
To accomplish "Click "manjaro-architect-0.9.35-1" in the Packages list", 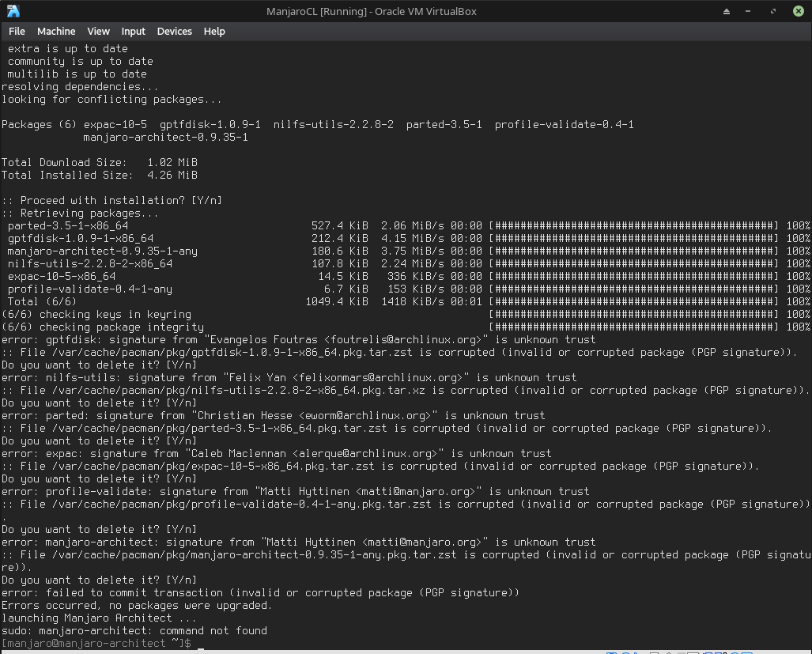I will click(166, 138).
